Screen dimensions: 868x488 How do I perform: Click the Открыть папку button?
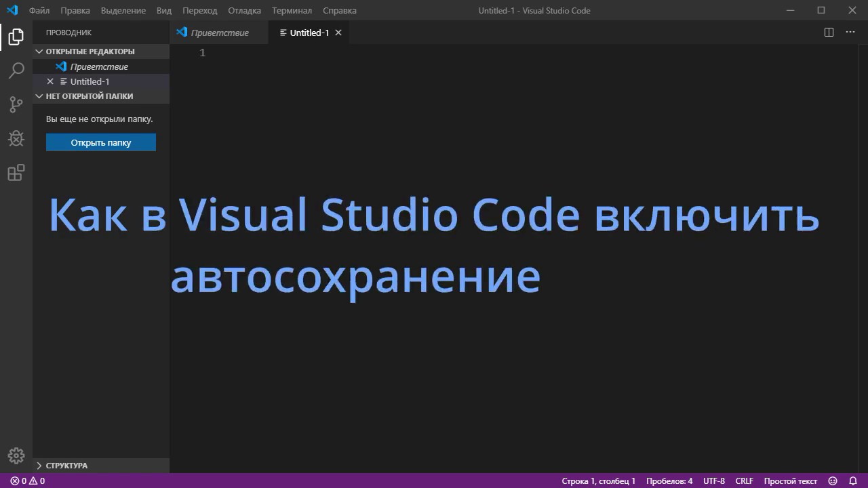coord(101,142)
